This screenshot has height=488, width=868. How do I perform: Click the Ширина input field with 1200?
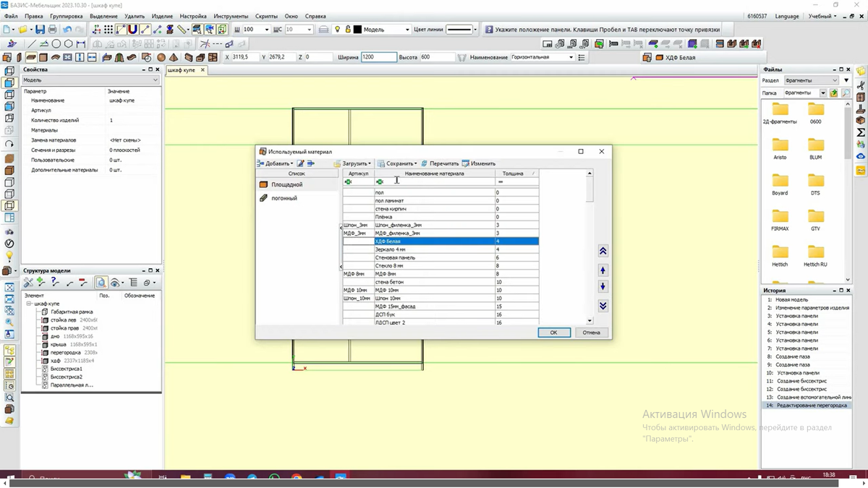click(379, 57)
